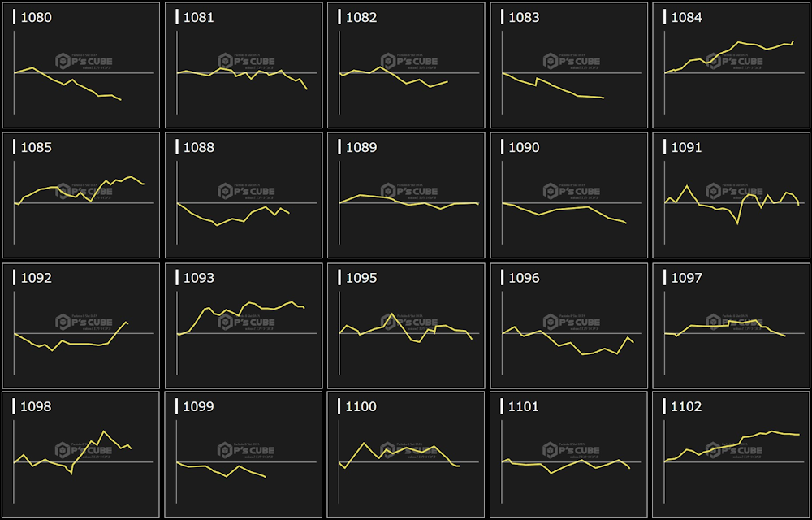This screenshot has width=812, height=520.
Task: Click the 1101 graph thumbnail
Action: click(568, 454)
